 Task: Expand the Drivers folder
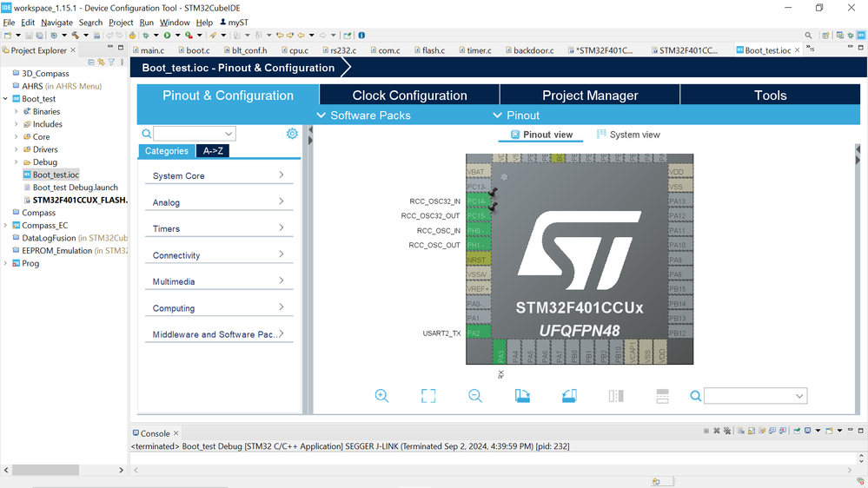pyautogui.click(x=16, y=149)
